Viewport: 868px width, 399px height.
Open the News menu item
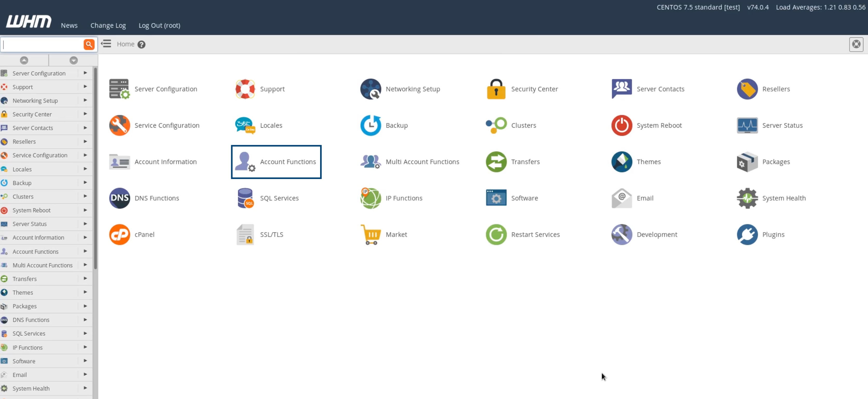[x=69, y=25]
